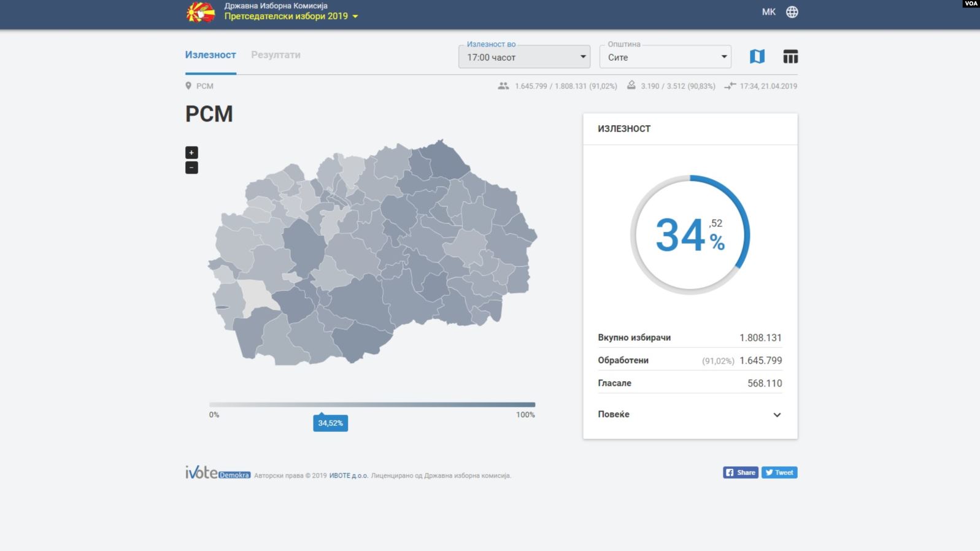Open the election selector dropdown arrow
Viewport: 980px width, 551px height.
(x=355, y=17)
